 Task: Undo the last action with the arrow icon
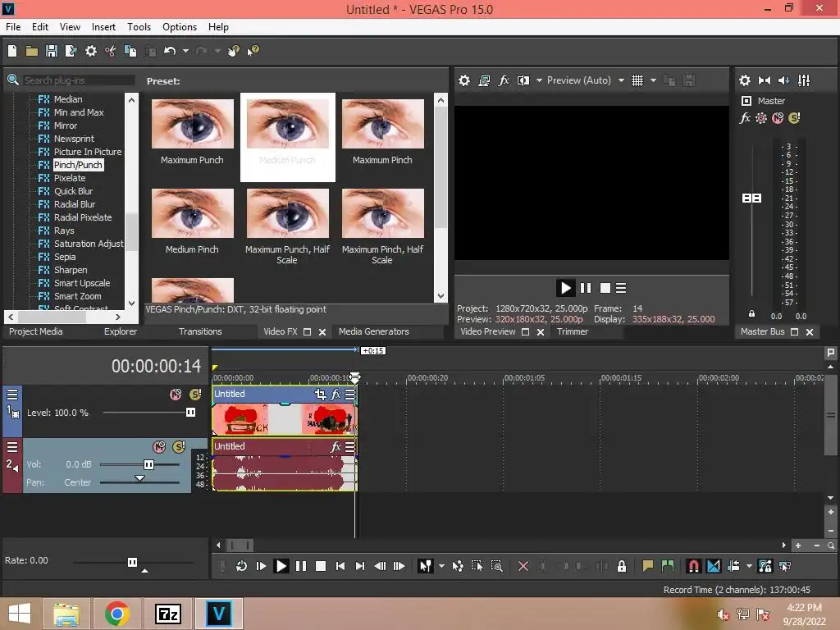point(169,51)
